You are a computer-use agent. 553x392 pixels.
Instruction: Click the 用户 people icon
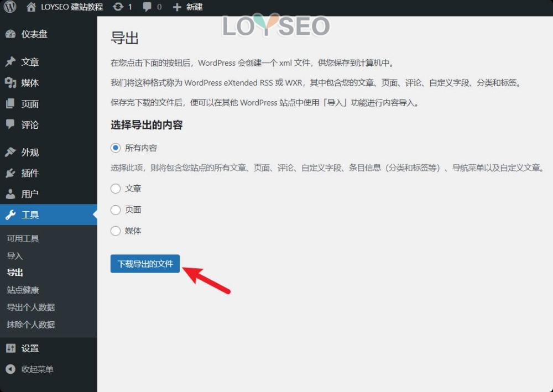tap(12, 194)
